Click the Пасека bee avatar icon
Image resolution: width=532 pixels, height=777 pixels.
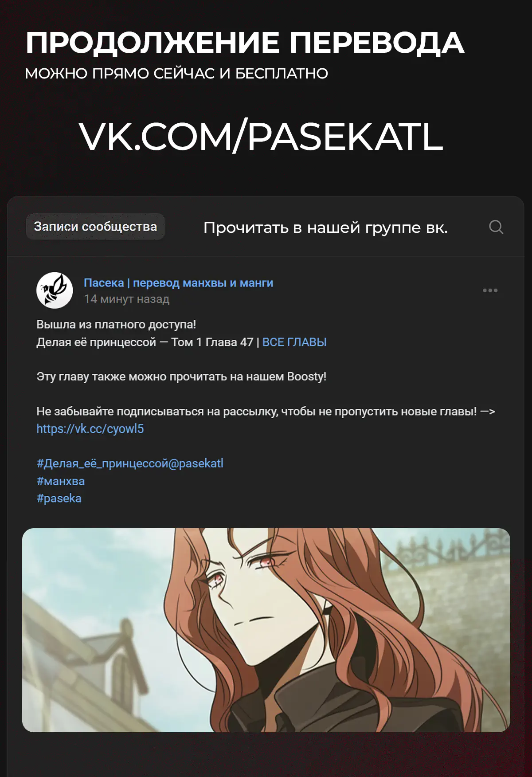(x=55, y=290)
